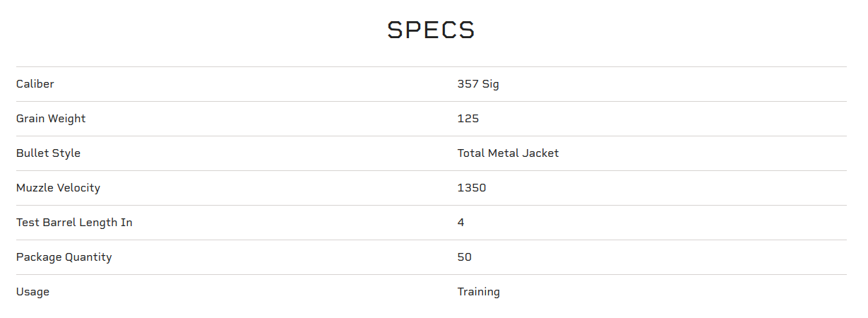Click the Muzzle Velocity label
The width and height of the screenshot is (868, 318).
[x=58, y=188]
